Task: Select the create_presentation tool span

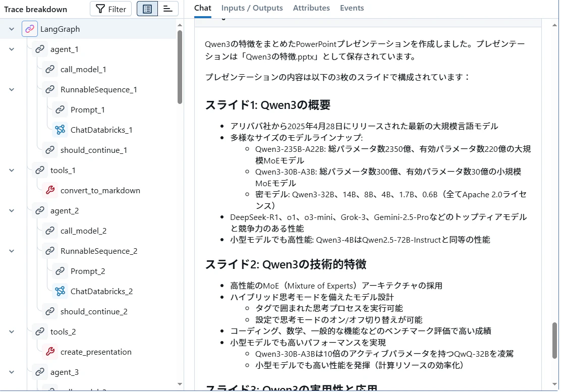Action: click(96, 352)
